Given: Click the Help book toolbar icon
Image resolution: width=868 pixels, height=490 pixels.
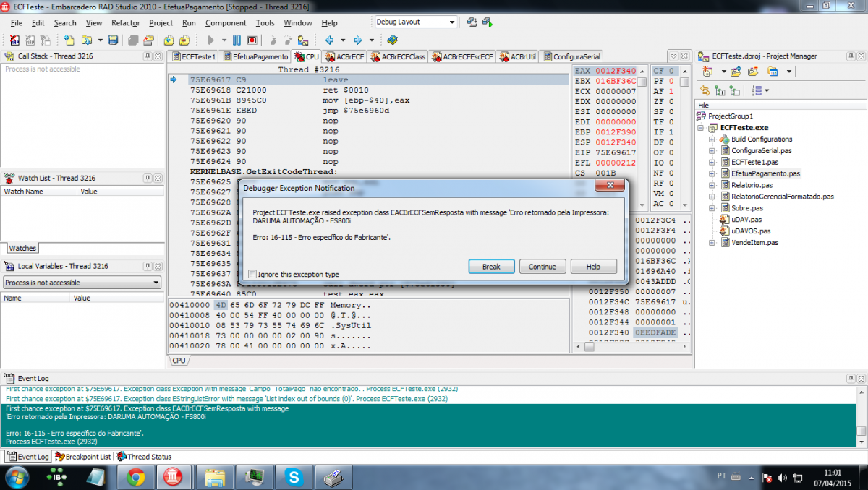Looking at the screenshot, I should click(x=391, y=40).
